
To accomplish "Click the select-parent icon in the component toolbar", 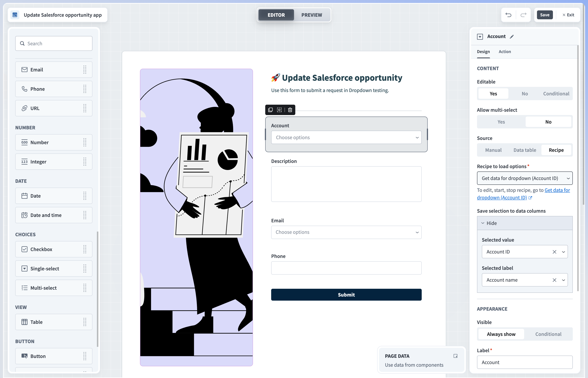I will click(279, 110).
